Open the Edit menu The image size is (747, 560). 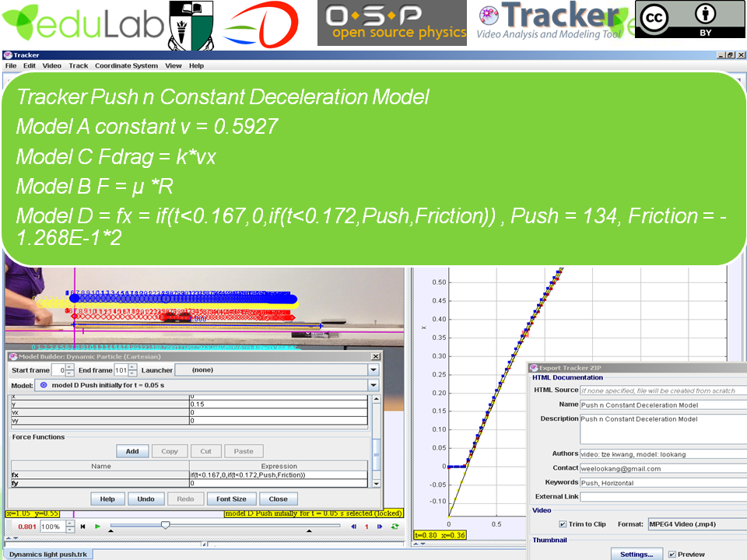pos(30,65)
